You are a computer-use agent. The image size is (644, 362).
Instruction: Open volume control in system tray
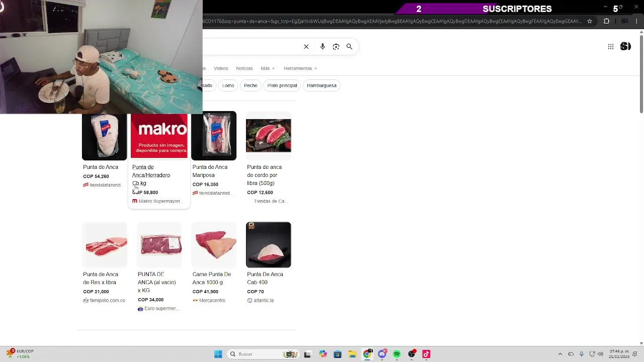[x=600, y=354]
